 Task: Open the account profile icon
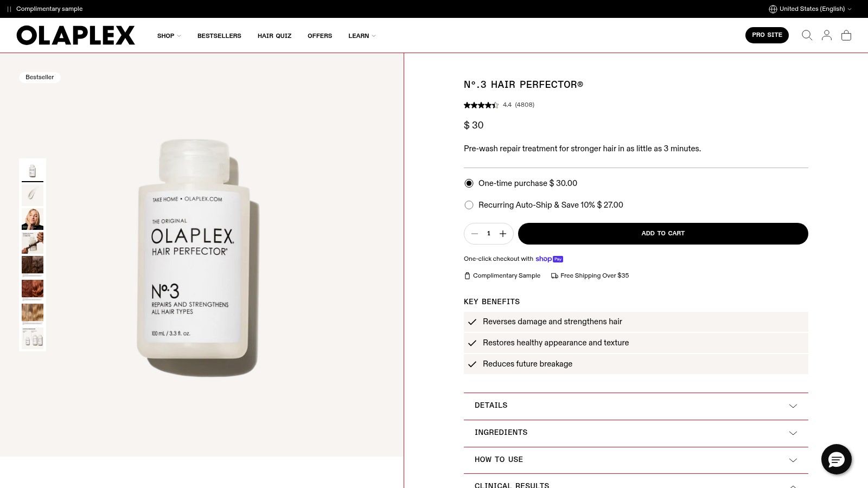[826, 35]
